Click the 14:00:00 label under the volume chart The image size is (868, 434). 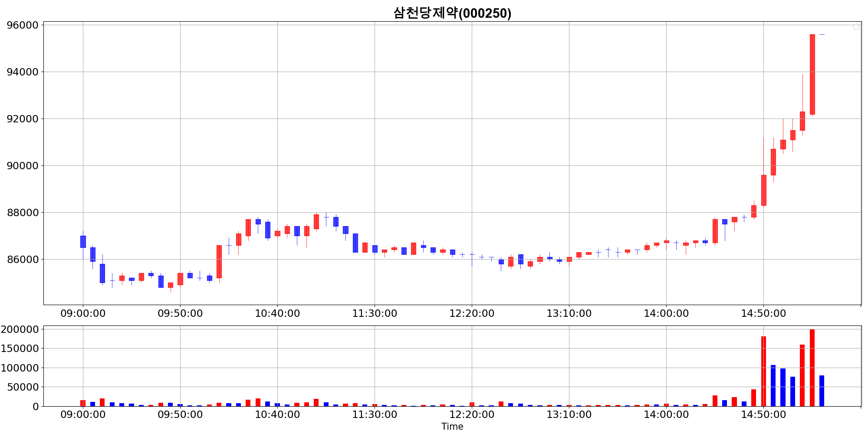[666, 414]
